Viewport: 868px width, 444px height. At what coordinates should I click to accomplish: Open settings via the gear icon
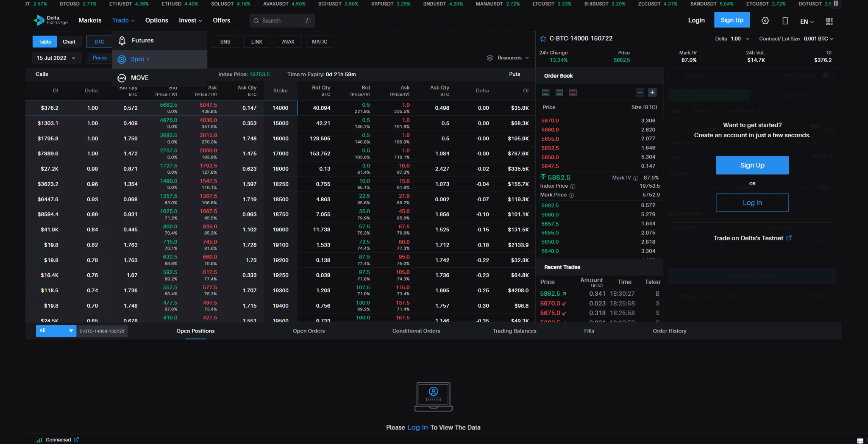click(x=765, y=20)
